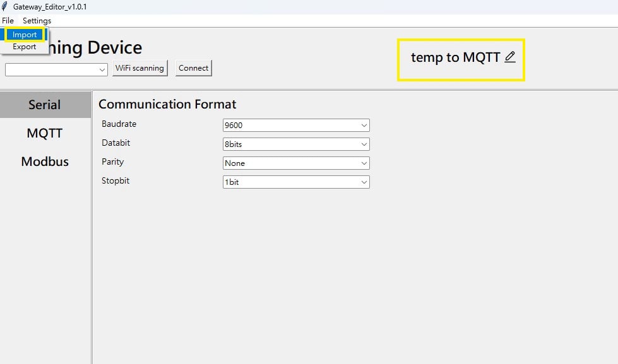The image size is (618, 364).
Task: Click the Communication Format heading
Action: click(167, 104)
